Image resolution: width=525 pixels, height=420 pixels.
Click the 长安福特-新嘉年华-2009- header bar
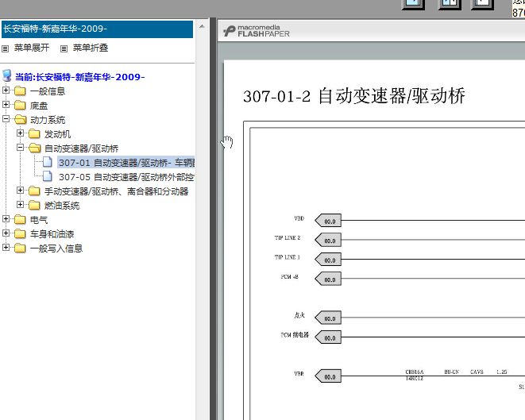(x=97, y=29)
